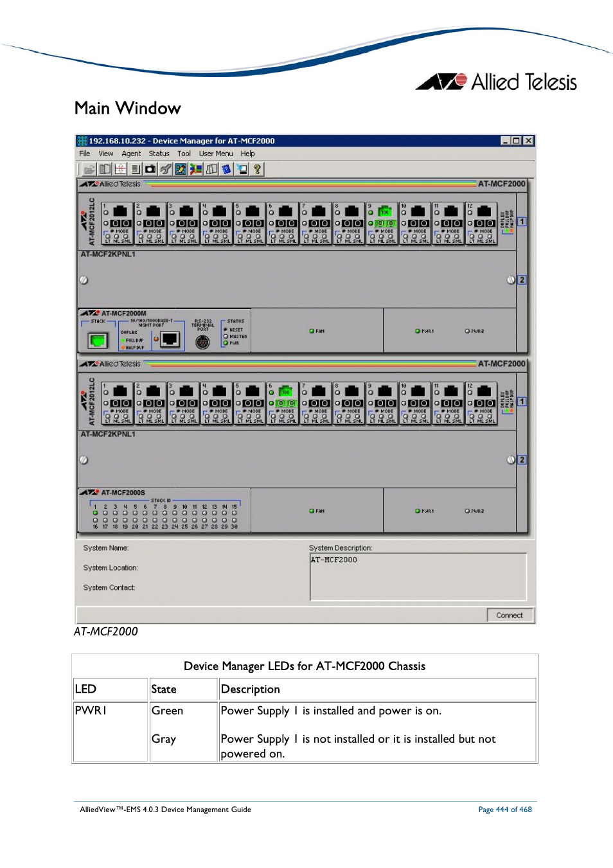Click the AT-MCF2KPNL1 label in bottom chassis
This screenshot has height=868, width=613.
[x=108, y=434]
